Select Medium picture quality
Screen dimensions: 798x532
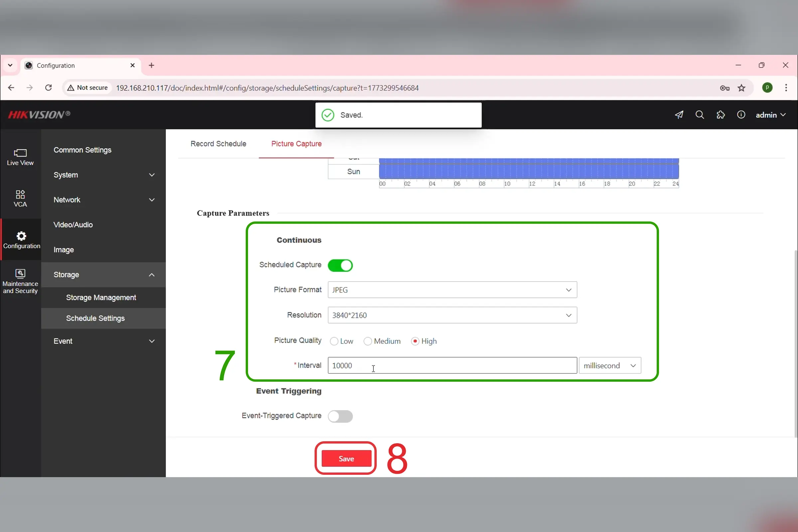[368, 341]
